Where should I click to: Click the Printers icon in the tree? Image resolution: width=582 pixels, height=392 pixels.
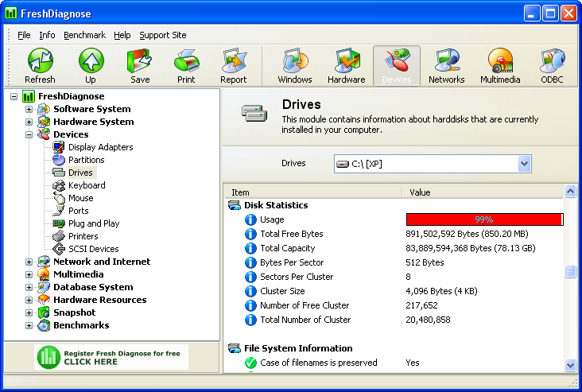(59, 236)
